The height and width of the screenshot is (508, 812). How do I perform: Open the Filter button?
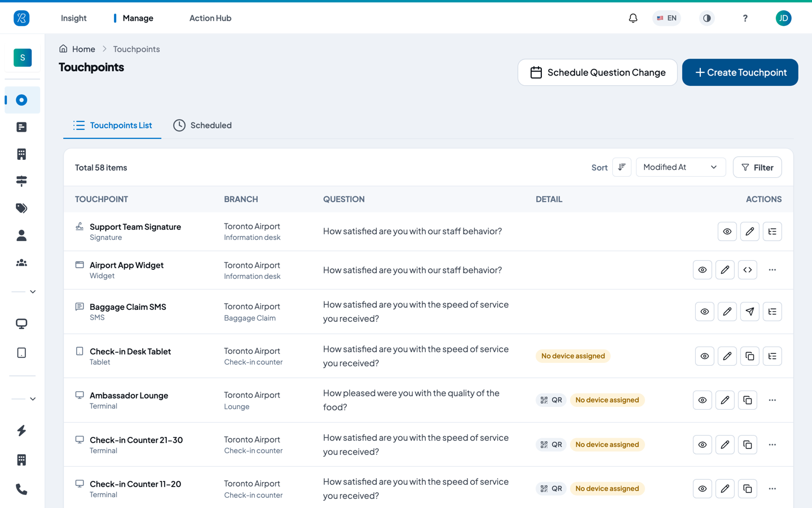(757, 167)
